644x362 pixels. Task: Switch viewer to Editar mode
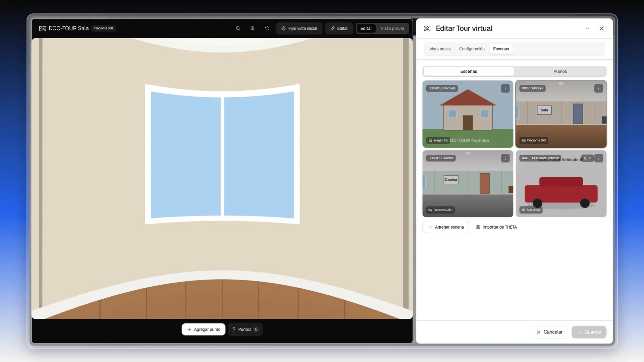click(366, 28)
